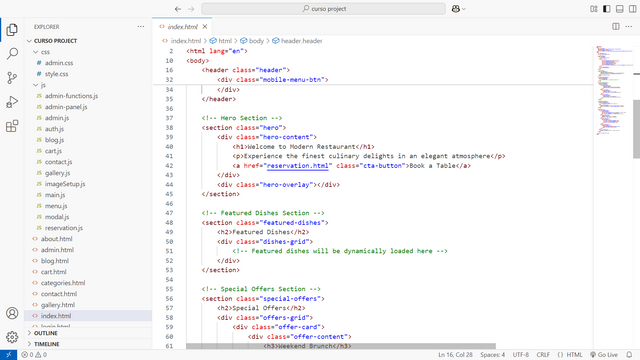The image size is (640, 360).
Task: Follow the reservation.html link in code
Action: 298,166
